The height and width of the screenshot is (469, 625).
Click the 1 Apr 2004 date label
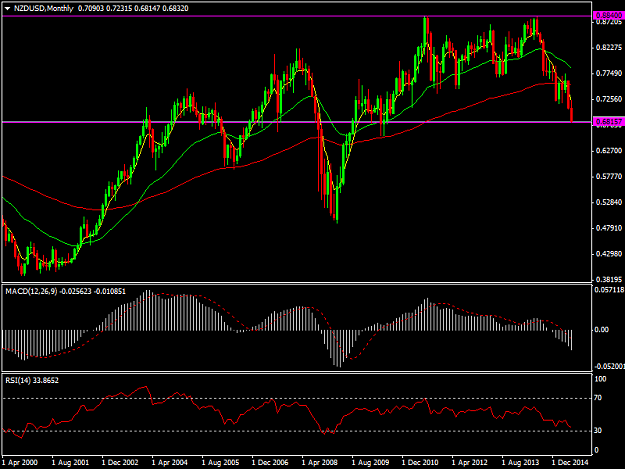coord(170,463)
